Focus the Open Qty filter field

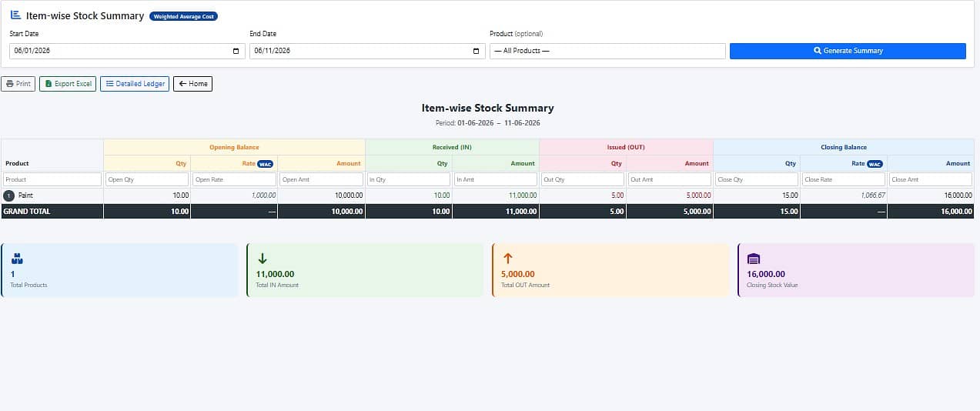[147, 179]
